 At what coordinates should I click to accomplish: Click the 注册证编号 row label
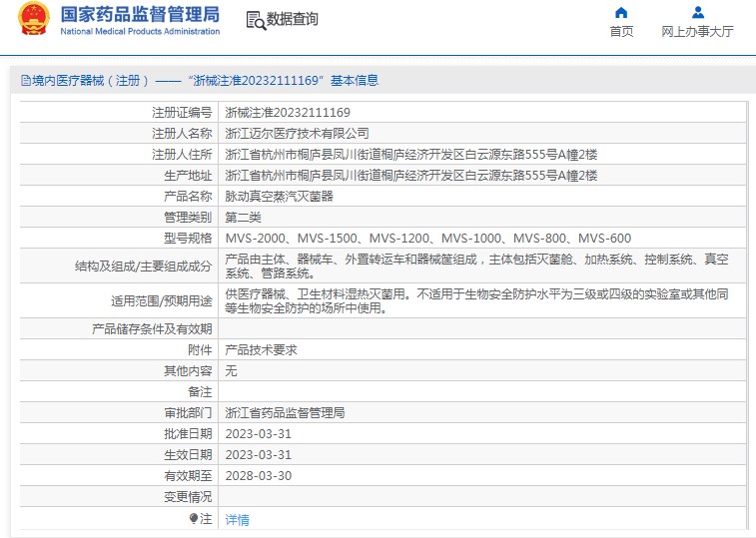click(182, 113)
